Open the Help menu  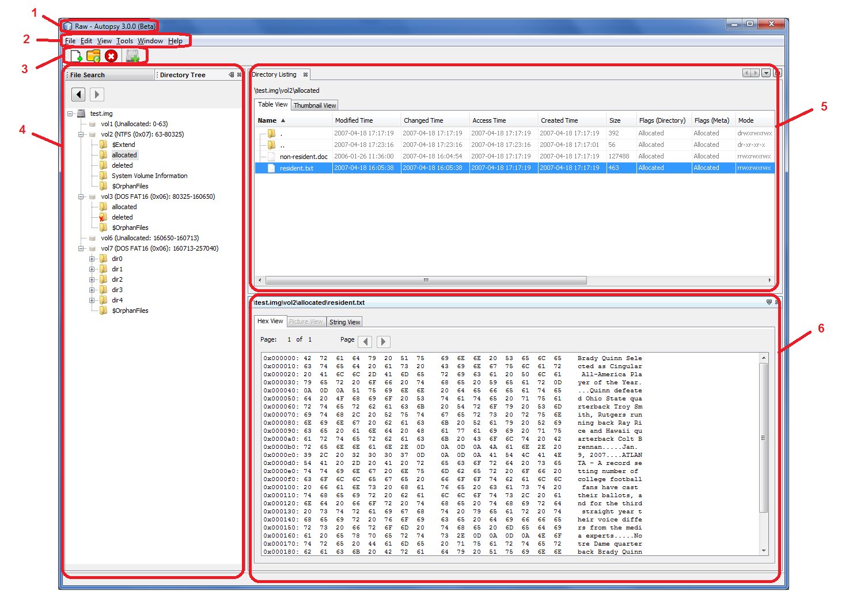click(x=176, y=41)
